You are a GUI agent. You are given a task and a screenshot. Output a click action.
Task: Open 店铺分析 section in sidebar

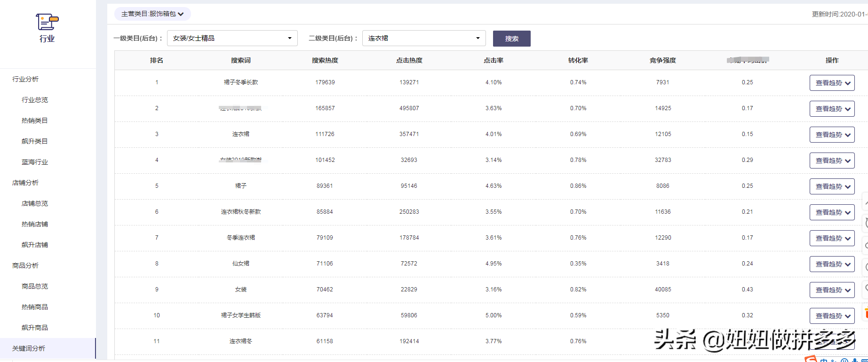point(25,183)
